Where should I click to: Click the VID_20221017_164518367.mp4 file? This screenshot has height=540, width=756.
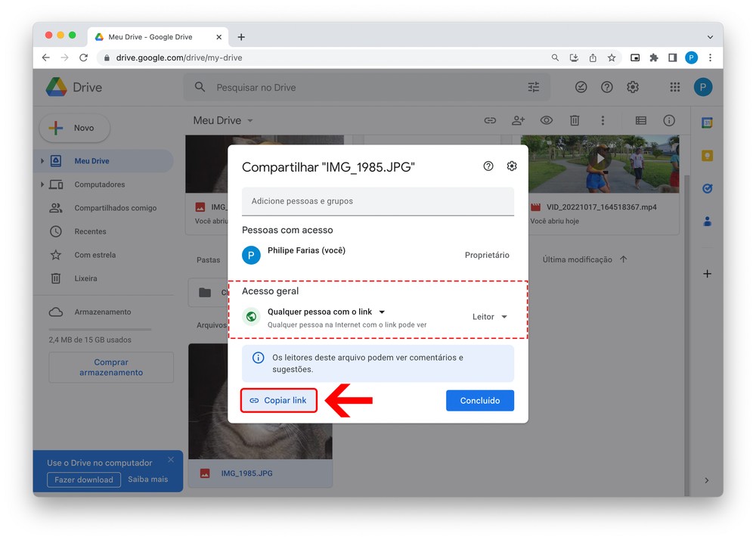[x=603, y=185]
